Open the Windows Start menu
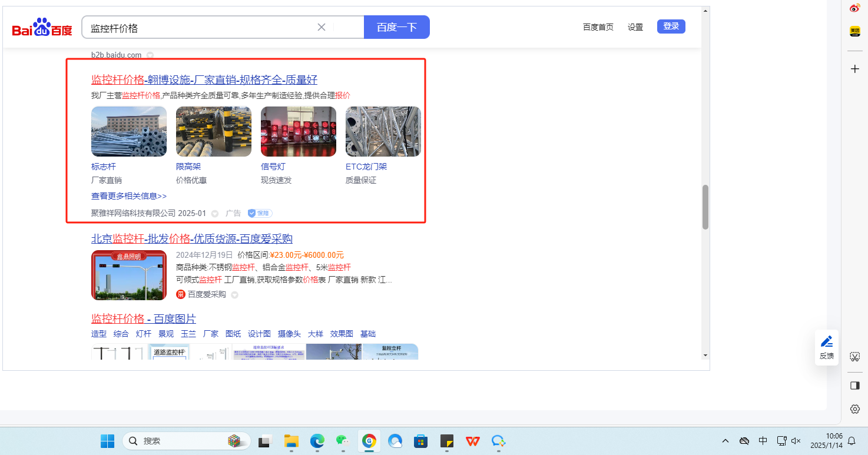The height and width of the screenshot is (455, 868). 108,441
